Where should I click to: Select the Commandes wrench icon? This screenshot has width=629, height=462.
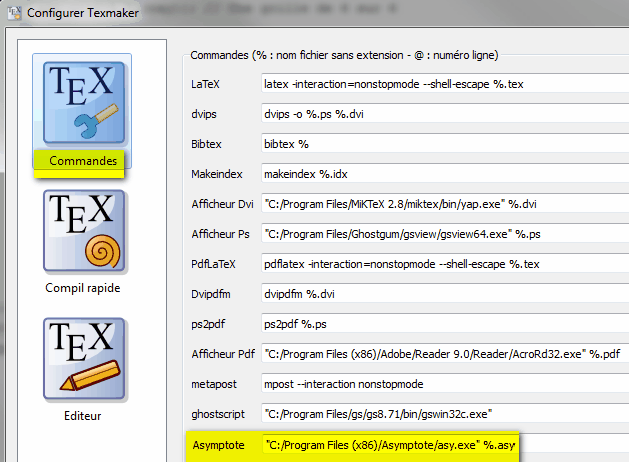pyautogui.click(x=84, y=102)
